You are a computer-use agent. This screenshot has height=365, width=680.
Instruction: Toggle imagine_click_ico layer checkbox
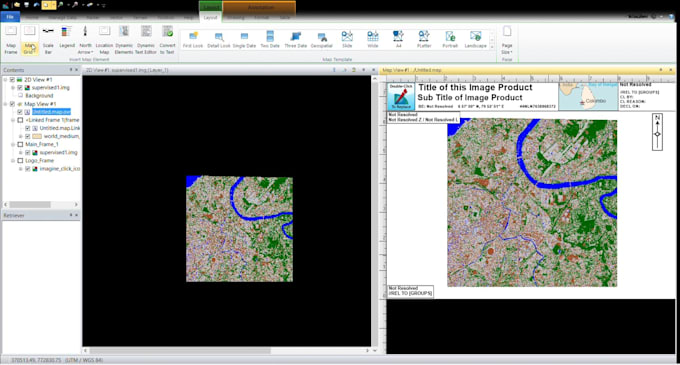click(x=28, y=169)
